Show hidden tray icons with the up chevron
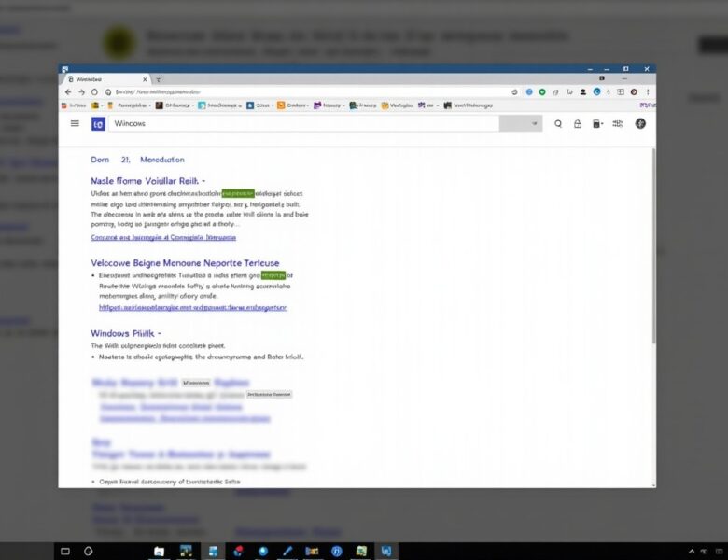This screenshot has height=560, width=728. pyautogui.click(x=692, y=552)
